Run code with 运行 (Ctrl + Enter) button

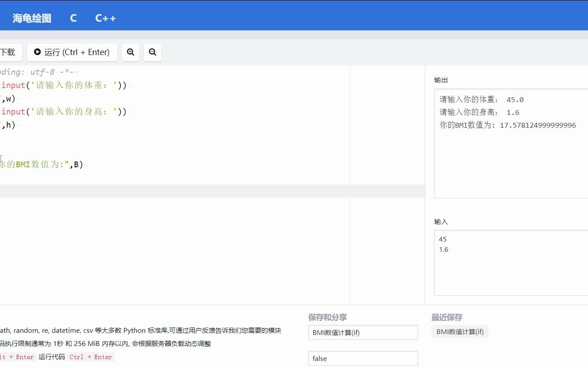tap(72, 52)
